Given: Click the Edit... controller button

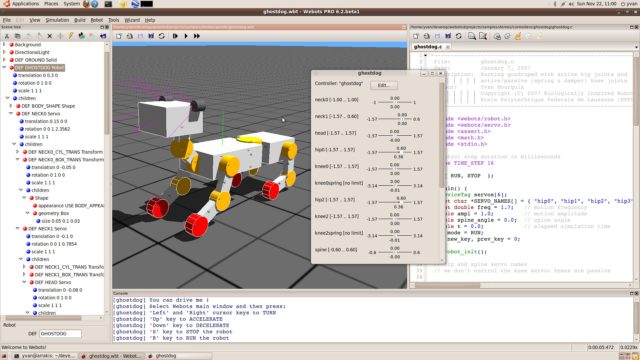Looking at the screenshot, I should pos(384,85).
